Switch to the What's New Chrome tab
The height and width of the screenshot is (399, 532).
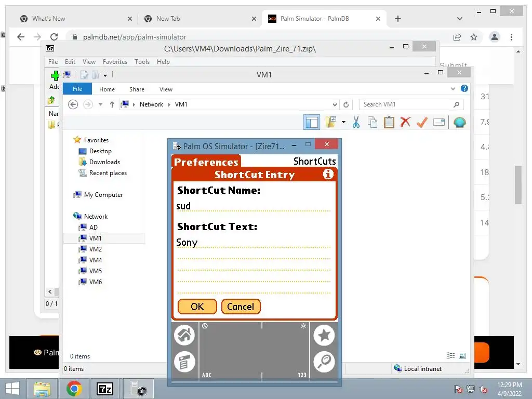click(76, 19)
